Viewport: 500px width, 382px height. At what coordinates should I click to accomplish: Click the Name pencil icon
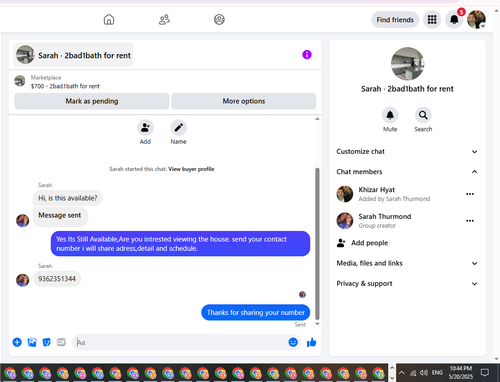179,128
